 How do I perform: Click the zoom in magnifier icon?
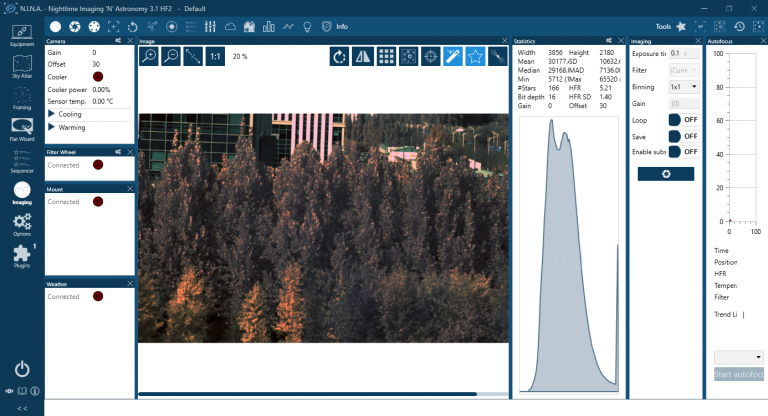[149, 56]
